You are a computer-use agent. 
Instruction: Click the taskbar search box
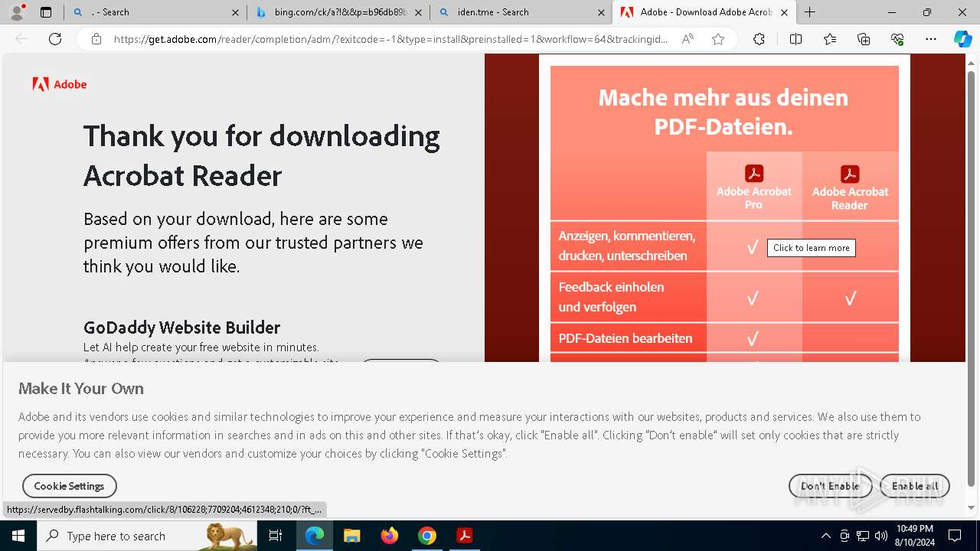pyautogui.click(x=147, y=536)
